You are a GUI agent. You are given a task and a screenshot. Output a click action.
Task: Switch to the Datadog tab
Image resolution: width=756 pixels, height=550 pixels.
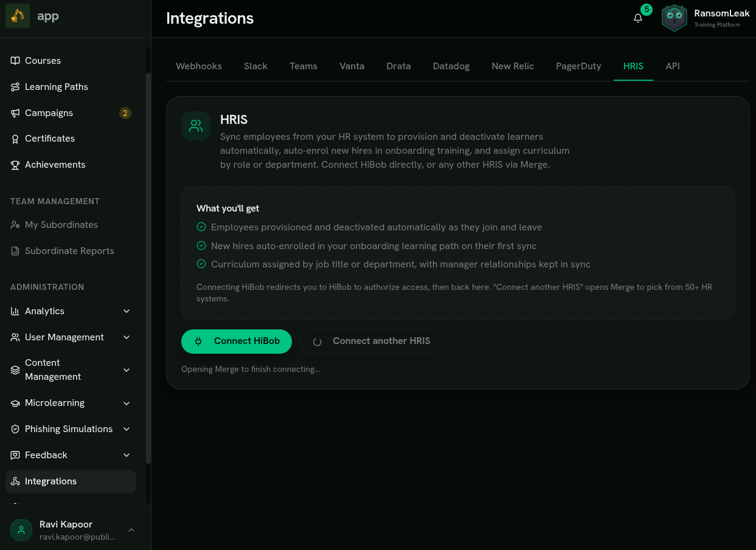tap(451, 66)
